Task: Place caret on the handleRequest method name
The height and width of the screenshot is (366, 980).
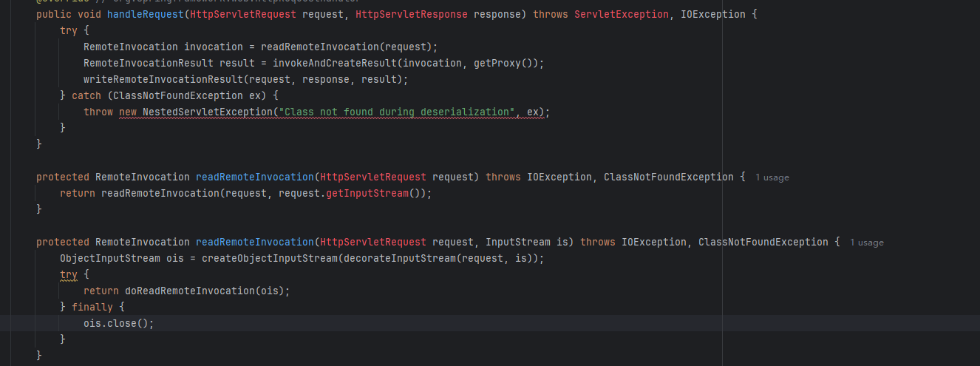Action: pos(146,14)
